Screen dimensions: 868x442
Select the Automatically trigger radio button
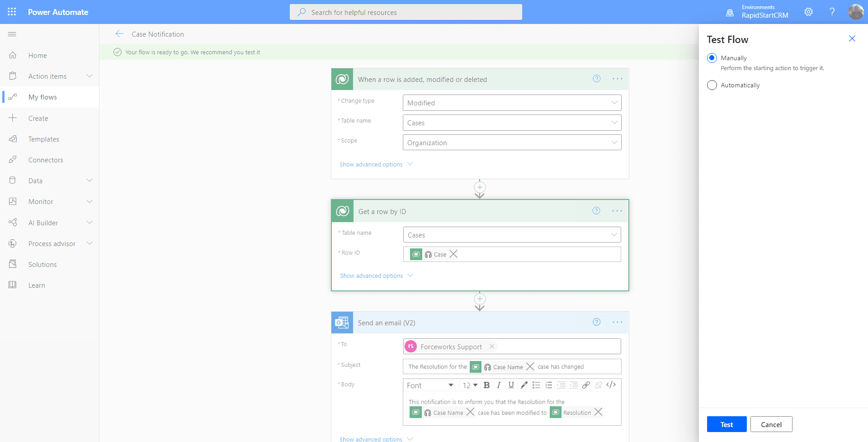point(712,85)
